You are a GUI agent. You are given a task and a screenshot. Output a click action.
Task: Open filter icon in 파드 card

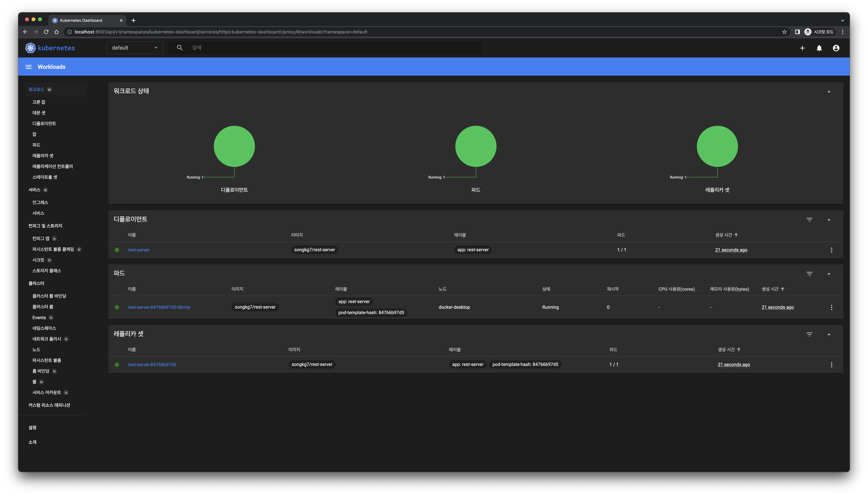[809, 273]
